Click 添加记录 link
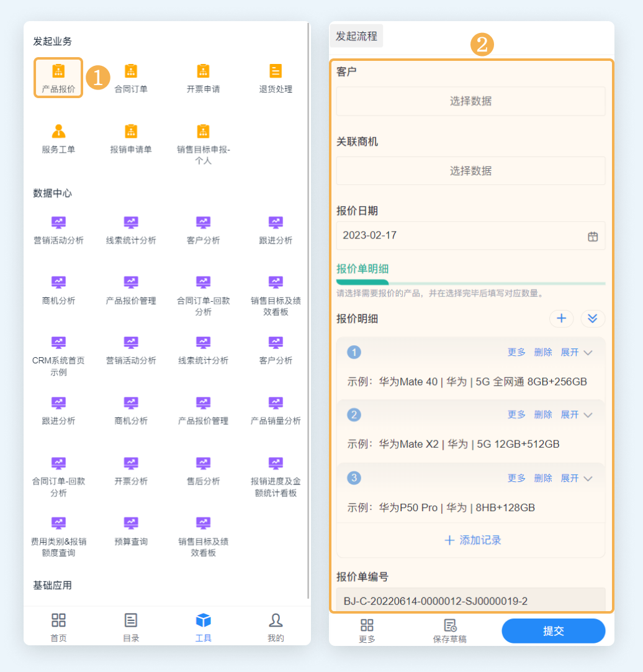643x672 pixels. pyautogui.click(x=472, y=540)
